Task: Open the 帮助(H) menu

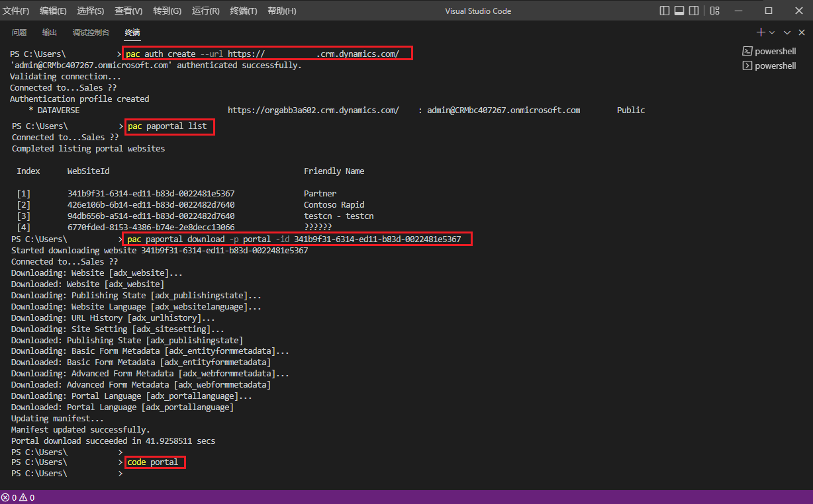Action: [281, 11]
